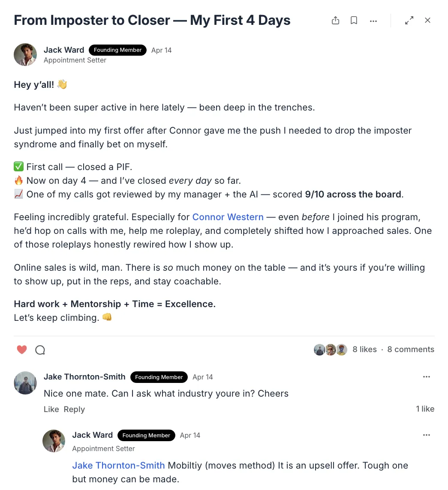Open options menu on Jack Ward's reply
This screenshot has height=490, width=448.
pos(427,435)
